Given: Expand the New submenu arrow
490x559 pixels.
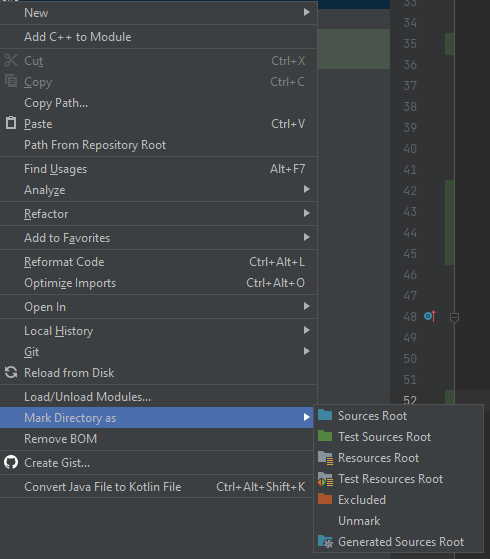Looking at the screenshot, I should tap(306, 12).
